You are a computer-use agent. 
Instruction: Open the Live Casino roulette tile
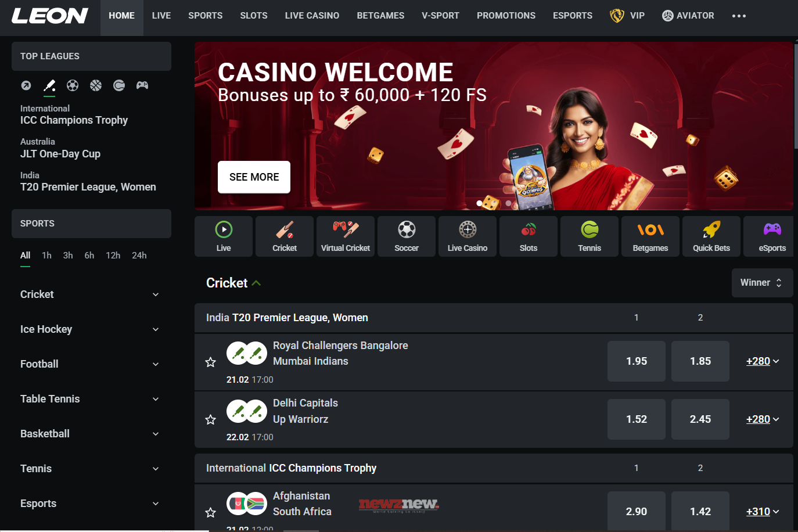(468, 236)
